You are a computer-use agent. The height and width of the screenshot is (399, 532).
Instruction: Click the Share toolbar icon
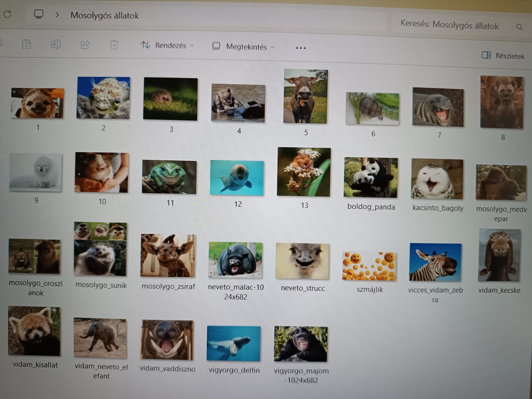(85, 45)
